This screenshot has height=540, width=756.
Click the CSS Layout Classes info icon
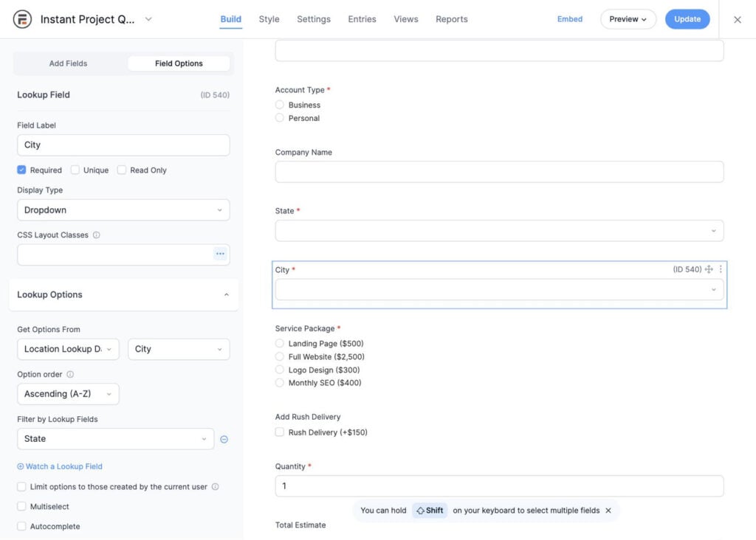tap(97, 235)
